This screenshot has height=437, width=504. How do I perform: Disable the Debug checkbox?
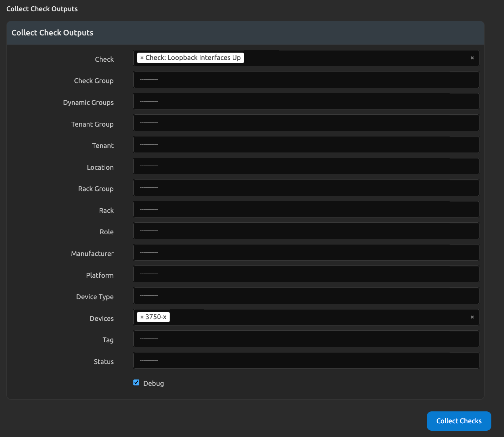(x=137, y=383)
